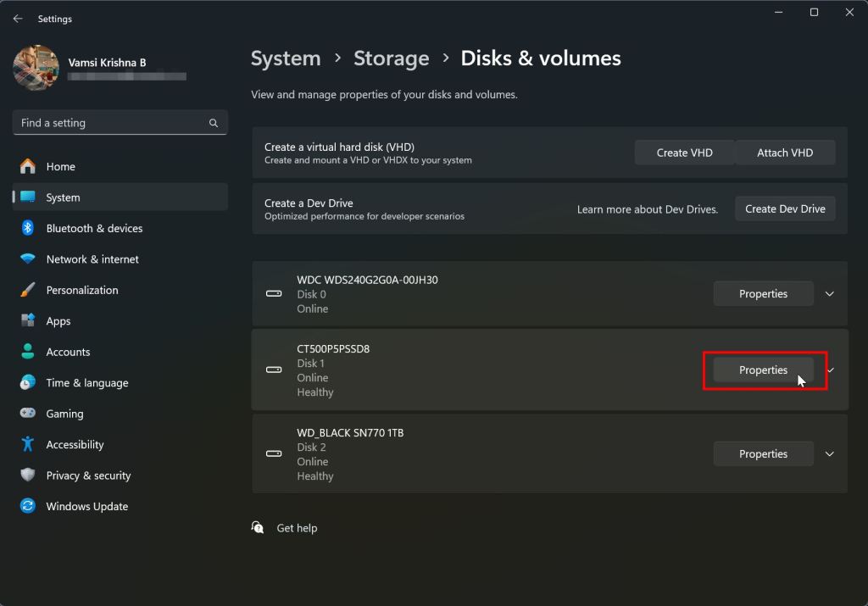Click the Attach VHD button
This screenshot has width=868, height=606.
coord(785,153)
